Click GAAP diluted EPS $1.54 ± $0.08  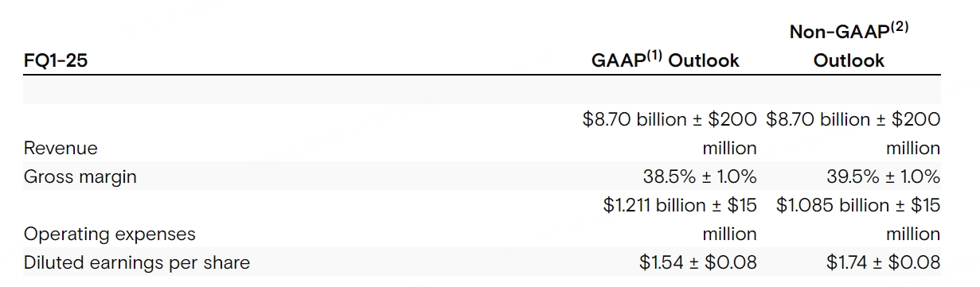(698, 262)
